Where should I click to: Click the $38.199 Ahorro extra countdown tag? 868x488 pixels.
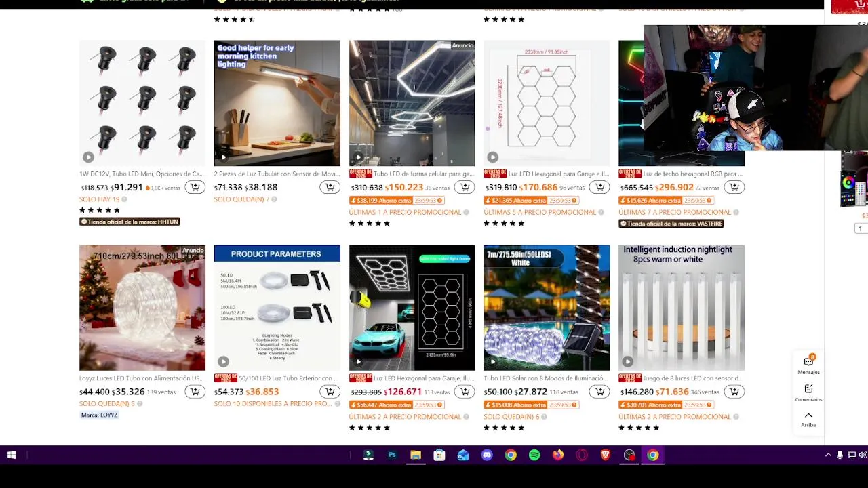tap(397, 201)
